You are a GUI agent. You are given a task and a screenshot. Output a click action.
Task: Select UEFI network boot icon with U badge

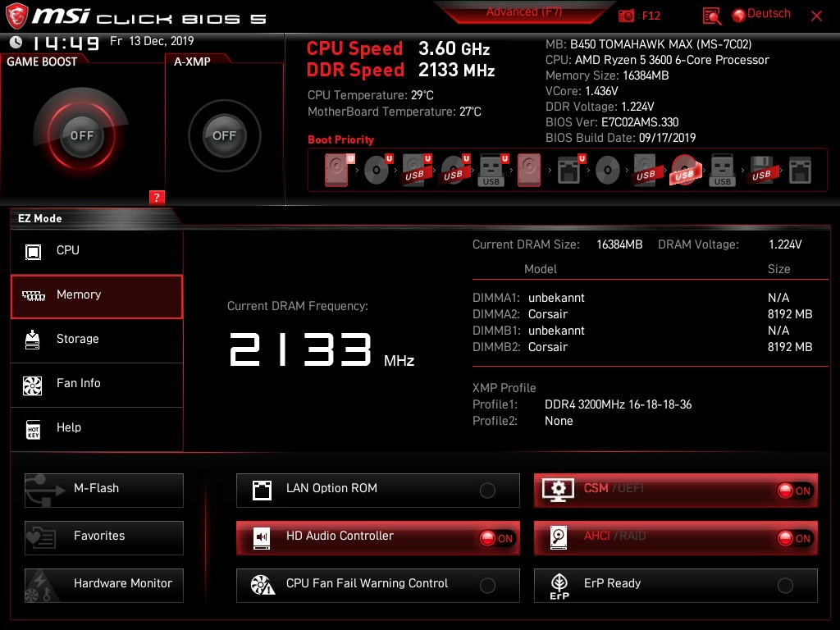(x=570, y=170)
